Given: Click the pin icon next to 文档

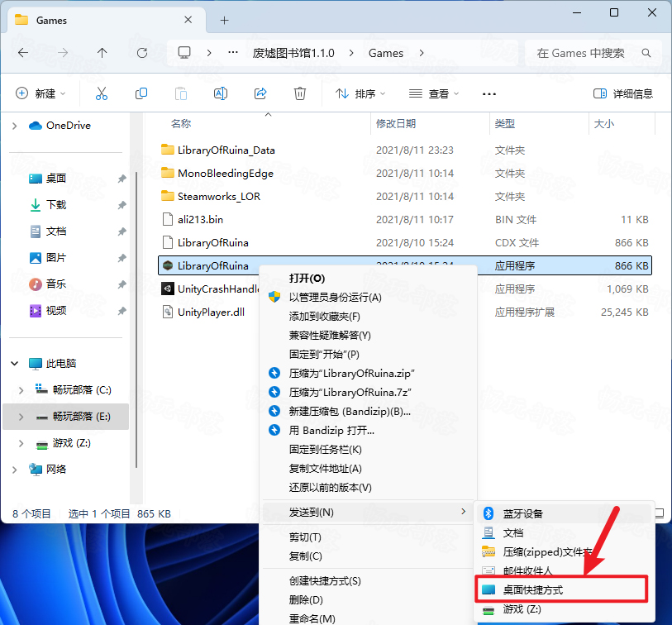Looking at the screenshot, I should pyautogui.click(x=122, y=231).
